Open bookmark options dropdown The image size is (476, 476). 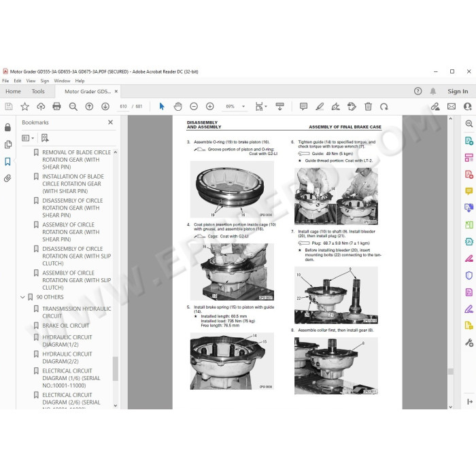[x=28, y=138]
